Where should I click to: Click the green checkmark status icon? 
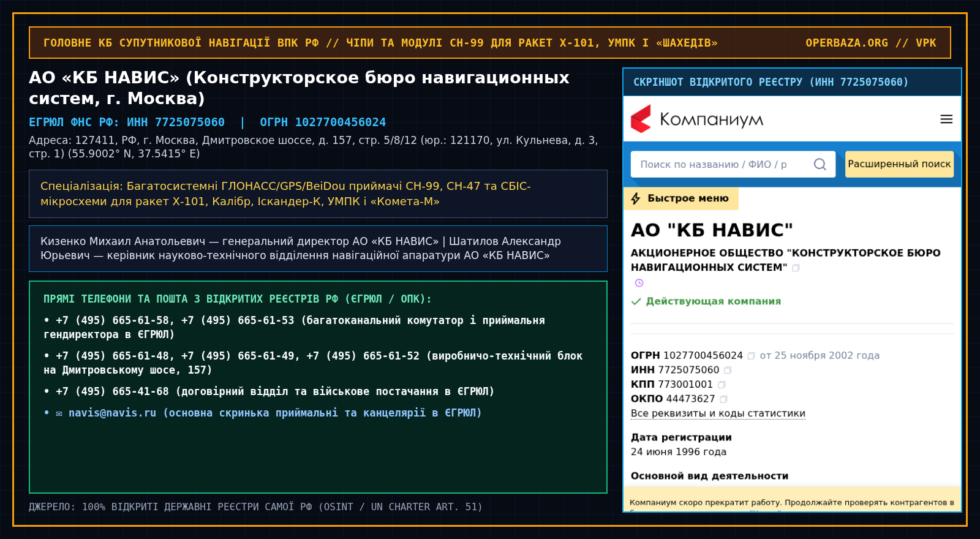tap(636, 301)
